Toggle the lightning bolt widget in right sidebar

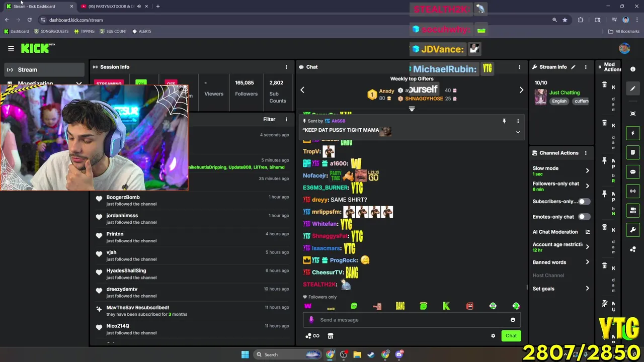(x=633, y=133)
